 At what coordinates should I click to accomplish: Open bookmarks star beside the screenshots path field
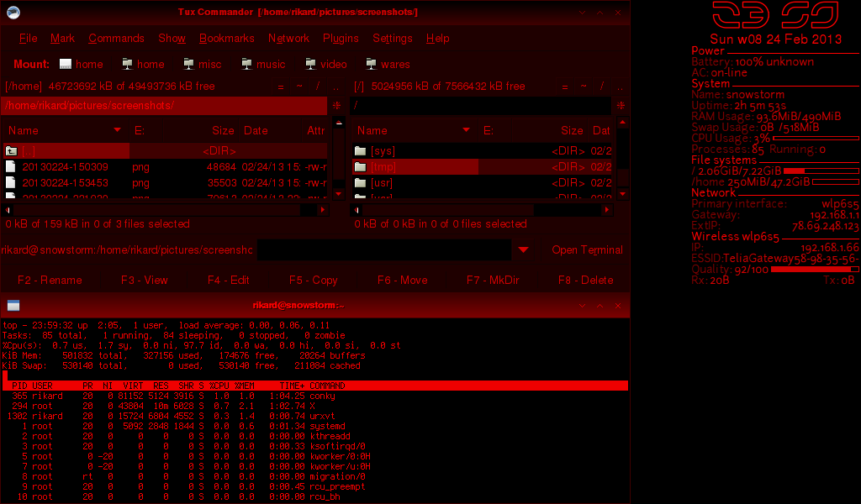pos(336,105)
